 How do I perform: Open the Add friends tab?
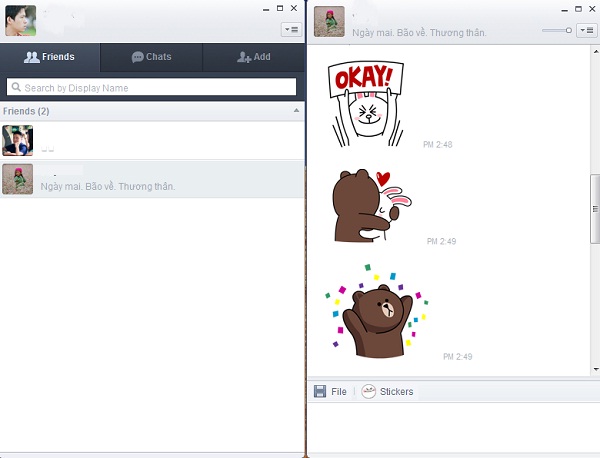tap(254, 57)
